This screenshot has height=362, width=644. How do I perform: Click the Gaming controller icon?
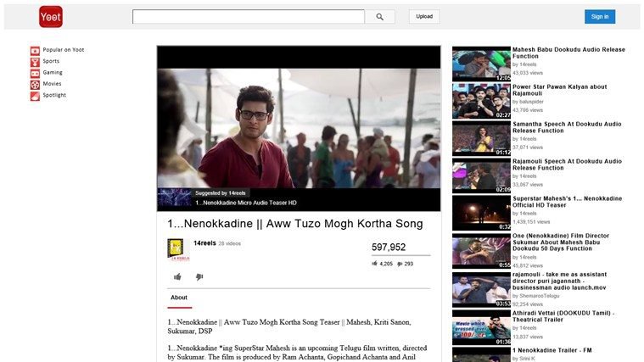point(35,74)
